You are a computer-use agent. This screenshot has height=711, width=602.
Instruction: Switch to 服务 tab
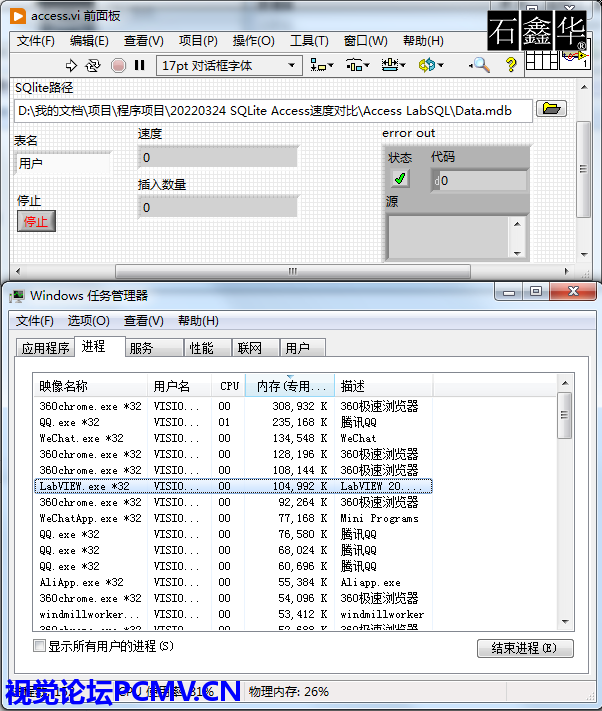tap(154, 348)
